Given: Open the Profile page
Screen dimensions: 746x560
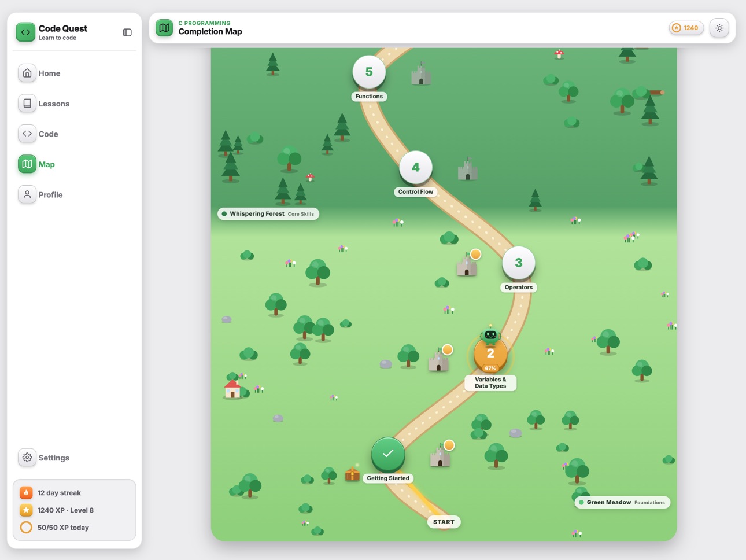Looking at the screenshot, I should [75, 195].
